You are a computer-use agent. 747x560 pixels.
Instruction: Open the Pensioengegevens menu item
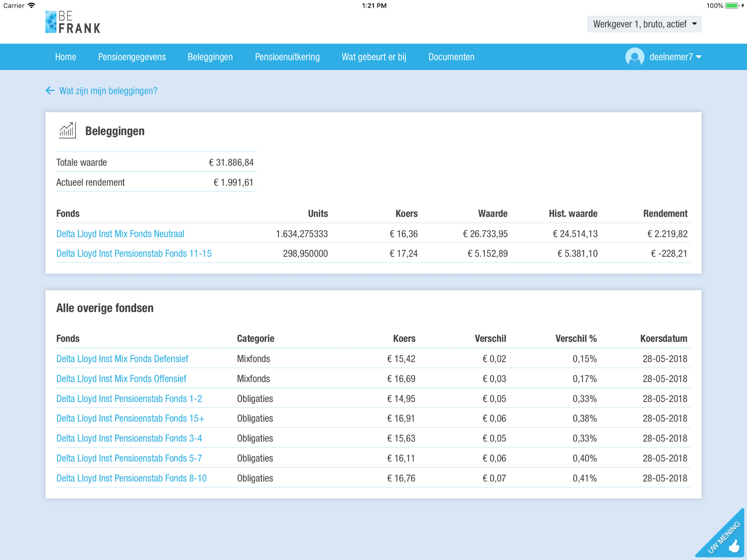(132, 57)
